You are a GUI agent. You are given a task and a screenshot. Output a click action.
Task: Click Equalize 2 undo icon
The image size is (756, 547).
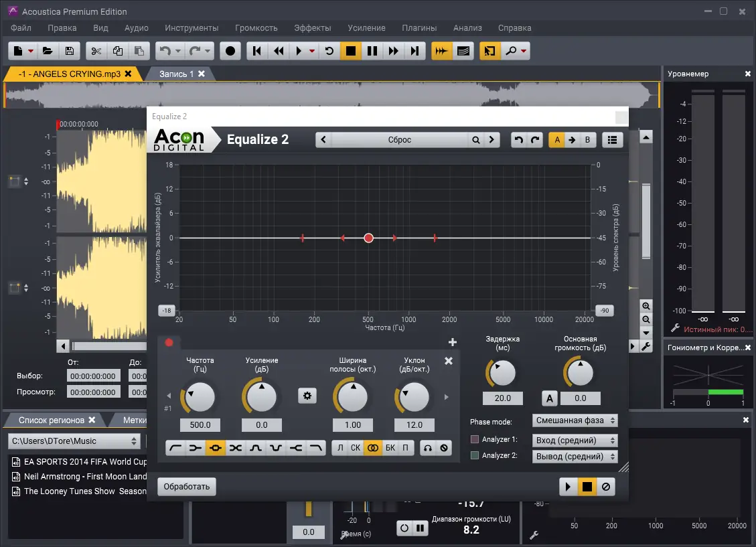pyautogui.click(x=519, y=140)
